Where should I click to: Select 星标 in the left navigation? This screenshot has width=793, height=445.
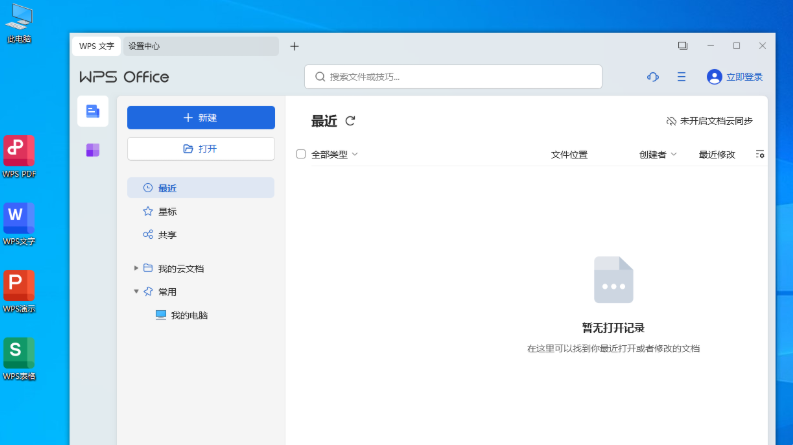click(167, 211)
